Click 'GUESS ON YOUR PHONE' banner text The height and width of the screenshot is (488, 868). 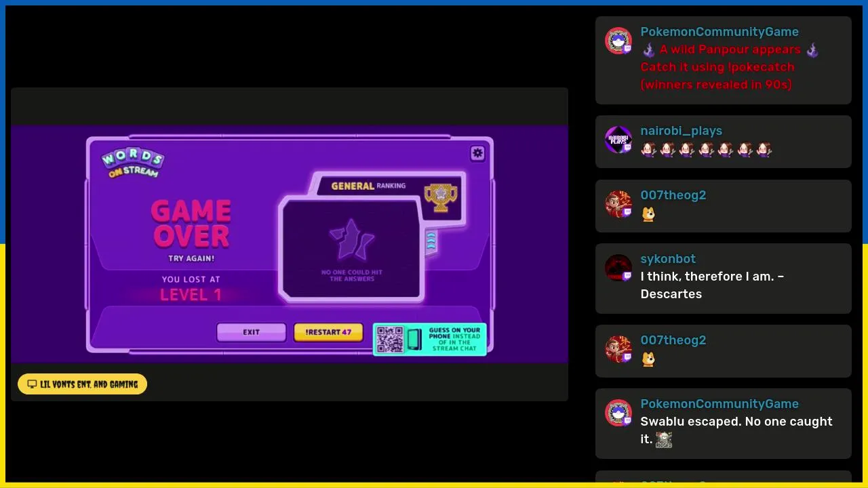[x=454, y=339]
